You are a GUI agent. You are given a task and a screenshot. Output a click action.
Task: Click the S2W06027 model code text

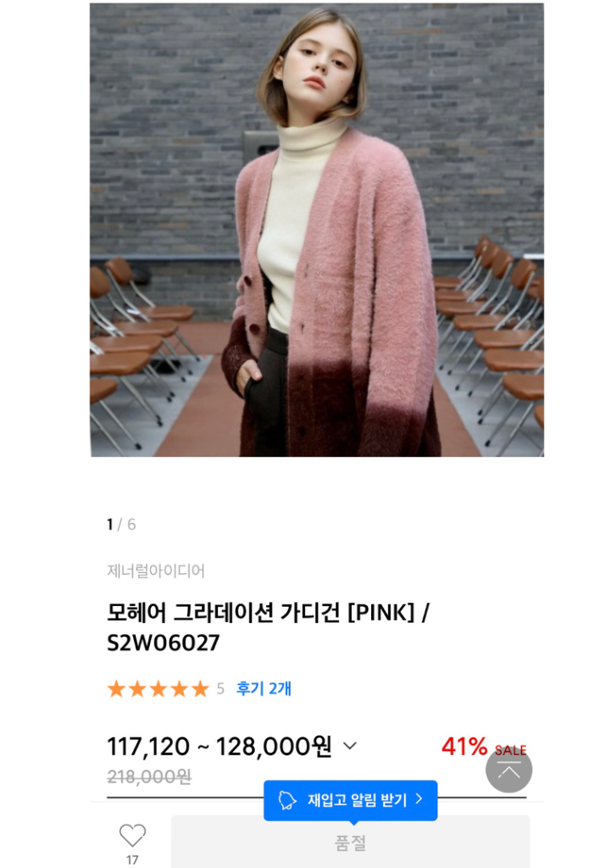pos(164,643)
